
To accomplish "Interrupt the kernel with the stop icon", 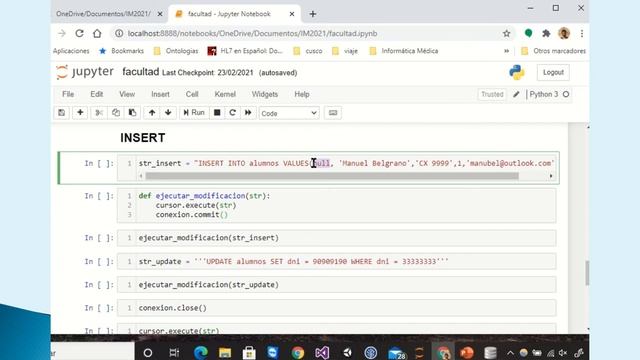I will (x=217, y=113).
